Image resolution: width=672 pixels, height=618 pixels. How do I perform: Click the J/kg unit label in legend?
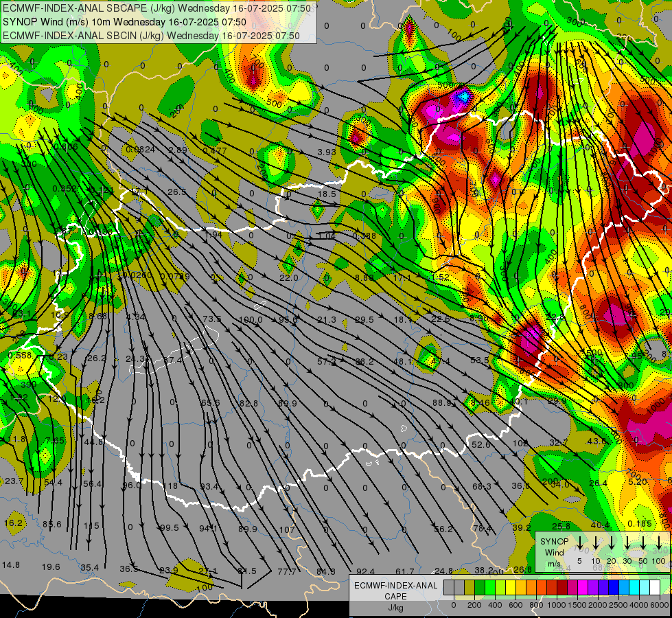[x=395, y=607]
